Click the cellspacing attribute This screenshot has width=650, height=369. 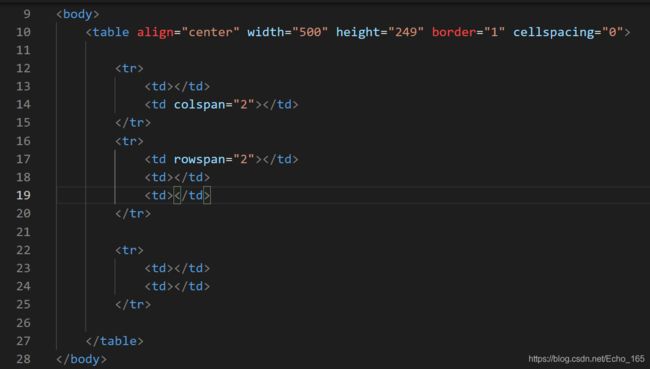pos(553,32)
